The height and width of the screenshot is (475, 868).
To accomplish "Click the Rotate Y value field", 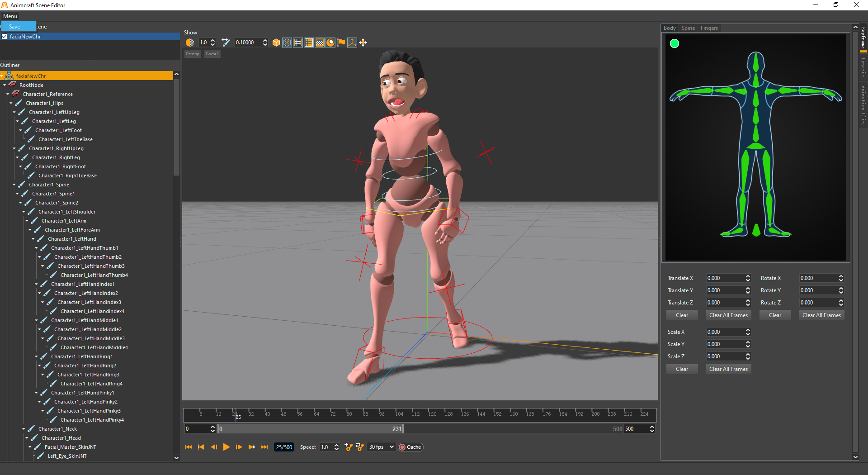I will pos(818,290).
